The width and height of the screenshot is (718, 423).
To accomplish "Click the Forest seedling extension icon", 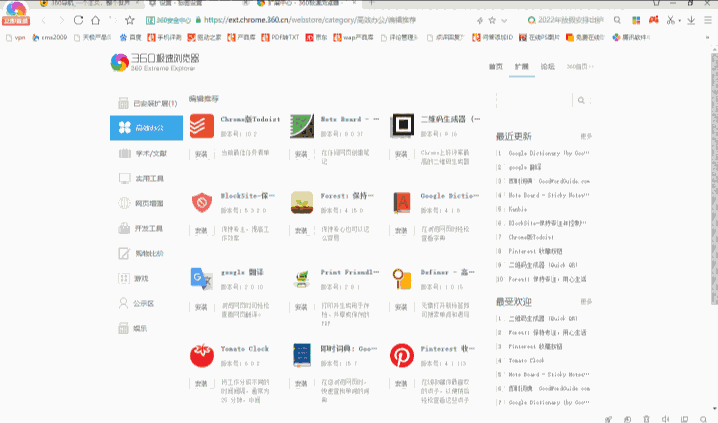I will 302,202.
